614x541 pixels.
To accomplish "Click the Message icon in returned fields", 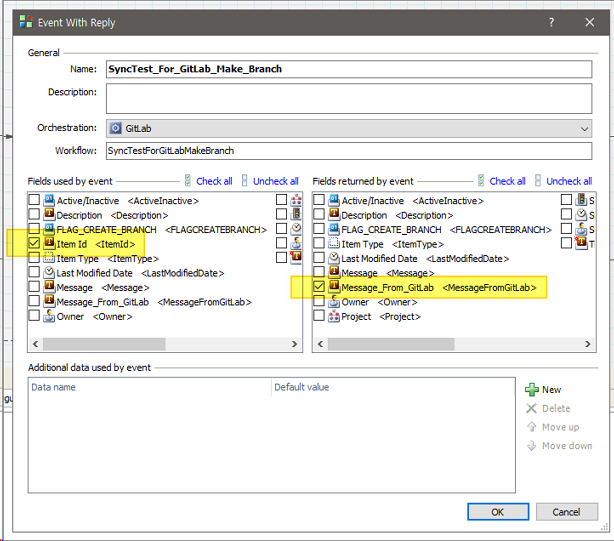I will point(334,273).
